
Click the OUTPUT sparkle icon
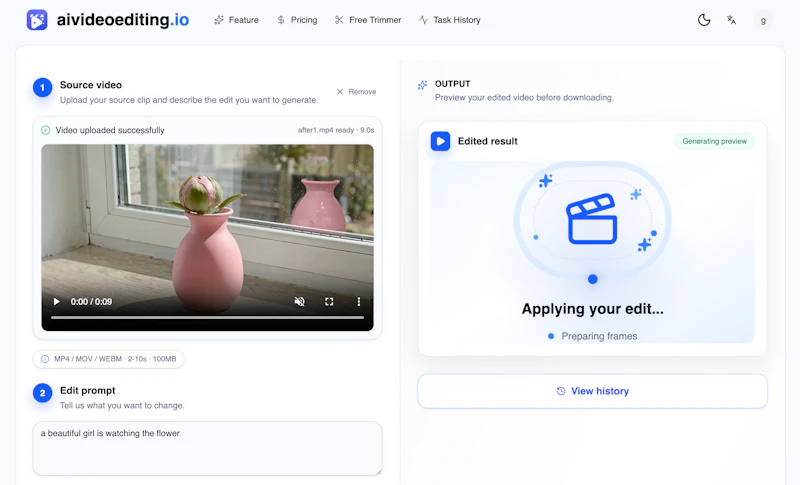(422, 85)
